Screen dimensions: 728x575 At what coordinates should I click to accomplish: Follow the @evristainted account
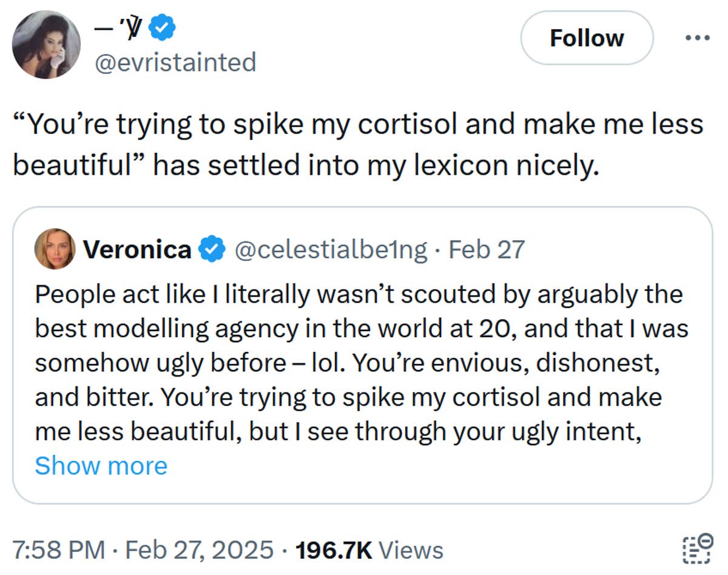point(586,38)
